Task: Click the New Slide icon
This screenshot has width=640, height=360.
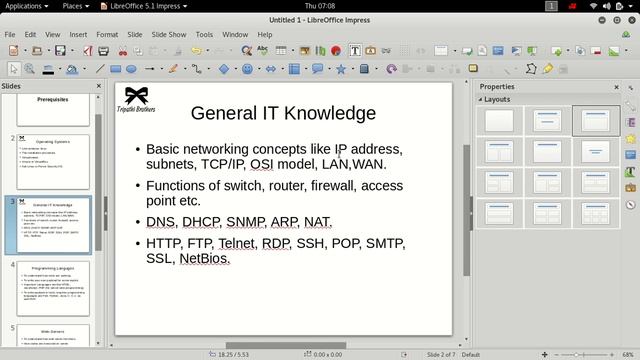Action: [556, 51]
